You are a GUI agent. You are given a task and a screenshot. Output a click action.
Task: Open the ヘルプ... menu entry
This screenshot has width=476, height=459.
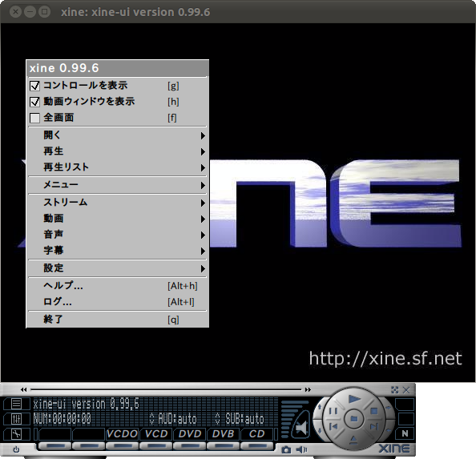point(118,286)
